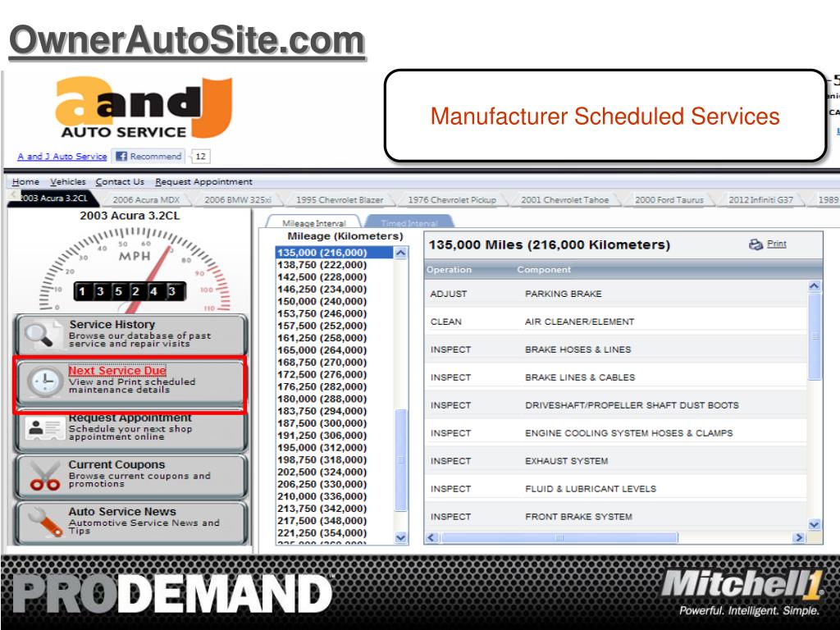The image size is (840, 630).
Task: Switch to the 2012 Infiniti G37 tab
Action: (760, 200)
